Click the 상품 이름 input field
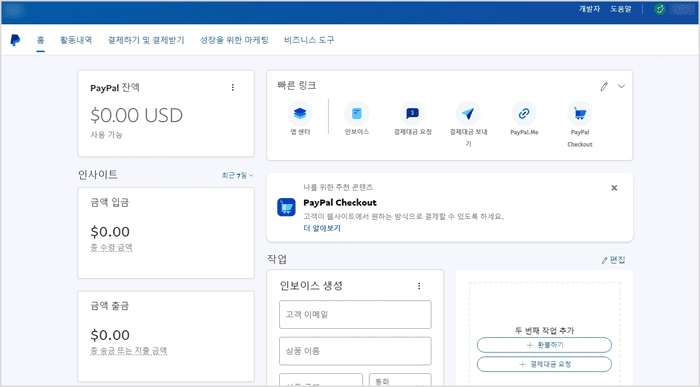 tap(355, 351)
